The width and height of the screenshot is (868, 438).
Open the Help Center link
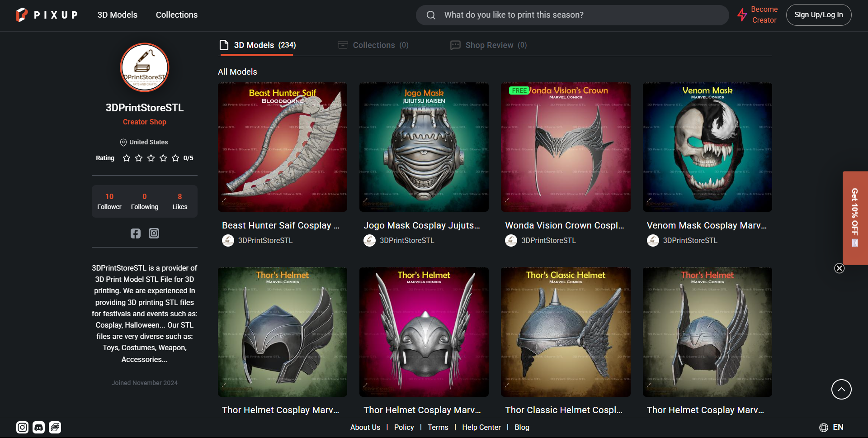pos(481,427)
